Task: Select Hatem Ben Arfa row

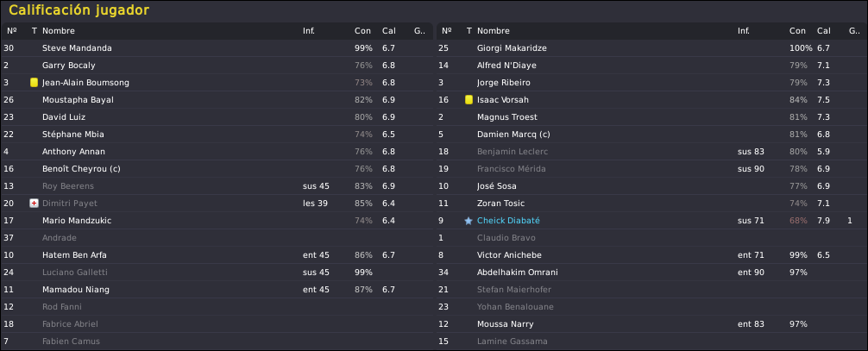Action: pos(217,254)
